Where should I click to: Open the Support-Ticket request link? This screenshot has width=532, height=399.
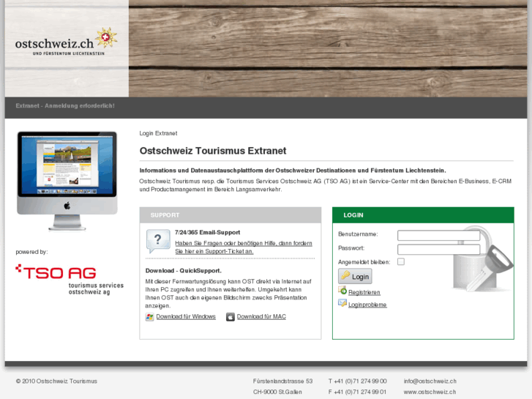click(x=244, y=247)
